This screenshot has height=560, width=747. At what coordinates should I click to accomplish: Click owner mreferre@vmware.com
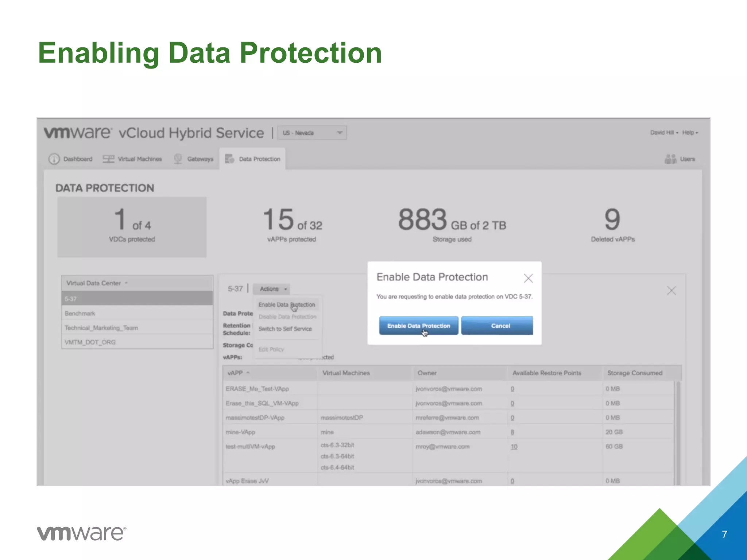click(447, 418)
